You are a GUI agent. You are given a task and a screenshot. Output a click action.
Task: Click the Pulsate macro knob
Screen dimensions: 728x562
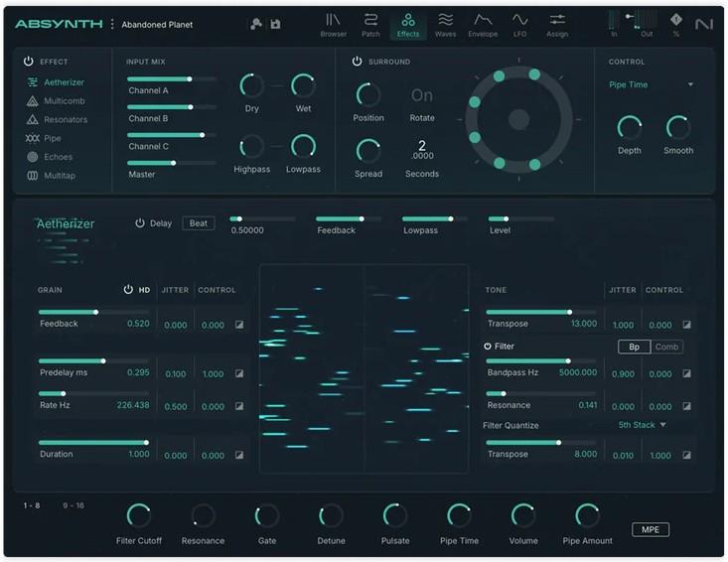(394, 515)
